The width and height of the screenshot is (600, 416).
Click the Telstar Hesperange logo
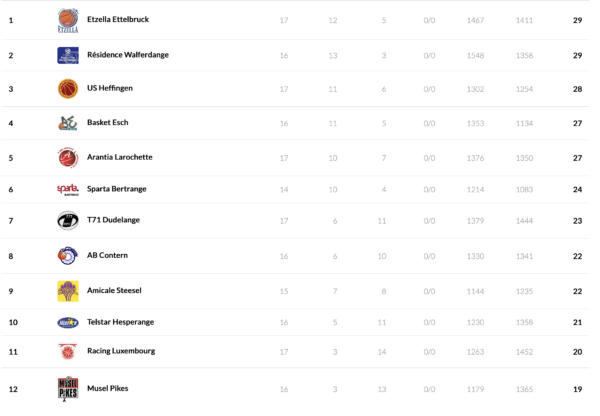click(68, 323)
